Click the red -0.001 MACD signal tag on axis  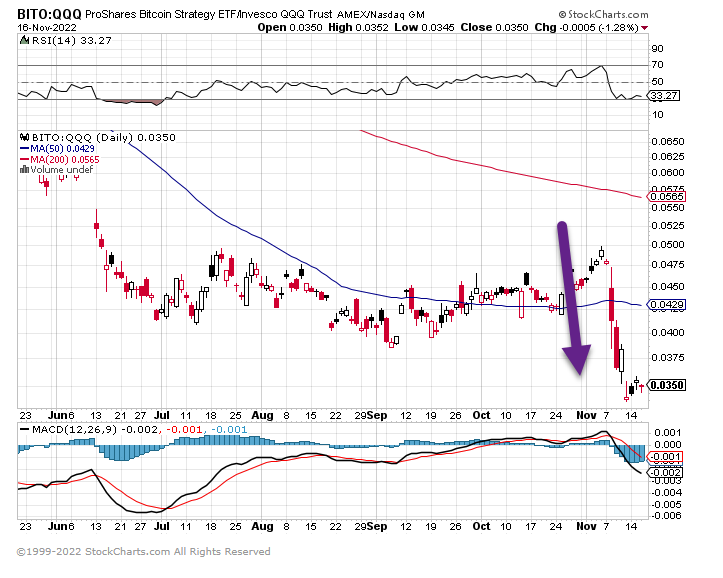click(x=664, y=457)
